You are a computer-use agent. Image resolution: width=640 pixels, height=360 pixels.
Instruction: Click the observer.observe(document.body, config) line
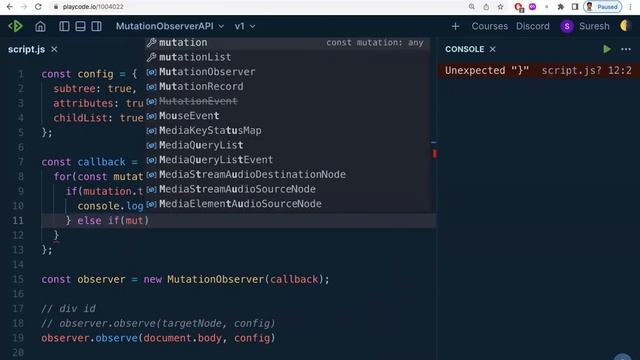[x=158, y=338]
